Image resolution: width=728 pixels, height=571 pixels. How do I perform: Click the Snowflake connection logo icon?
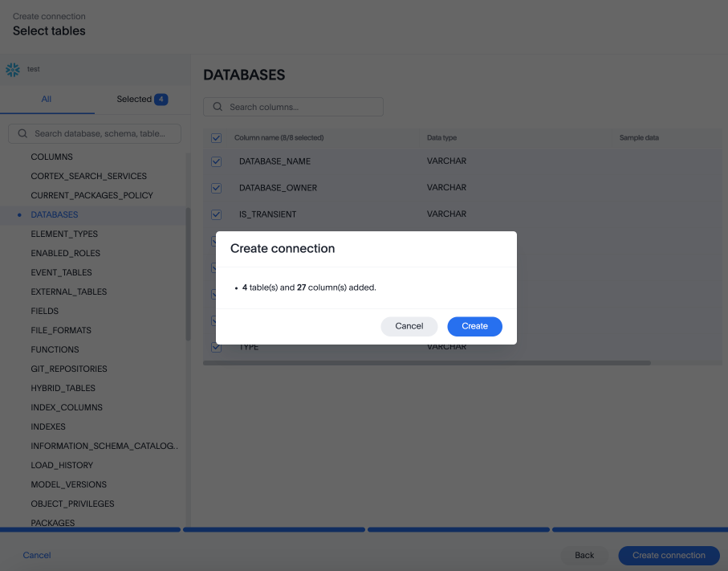[13, 70]
